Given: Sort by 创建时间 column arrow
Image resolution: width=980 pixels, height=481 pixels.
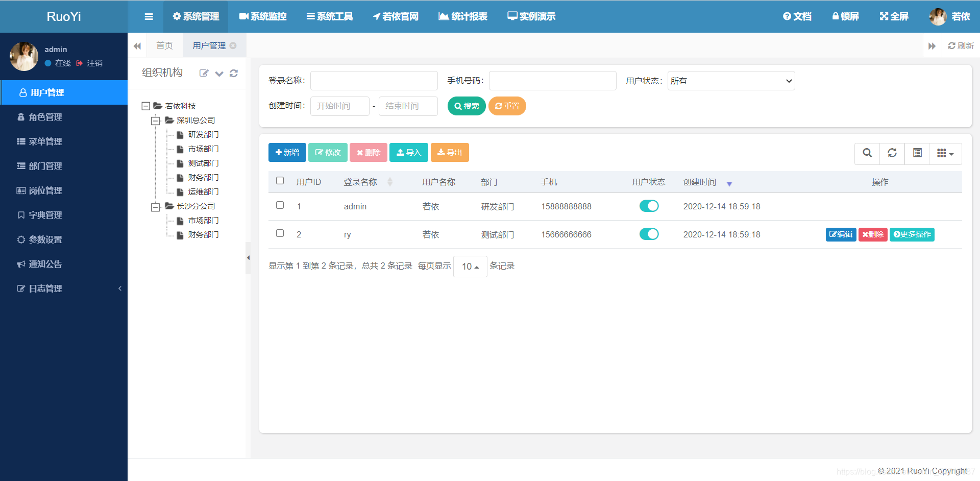Looking at the screenshot, I should coord(729,183).
